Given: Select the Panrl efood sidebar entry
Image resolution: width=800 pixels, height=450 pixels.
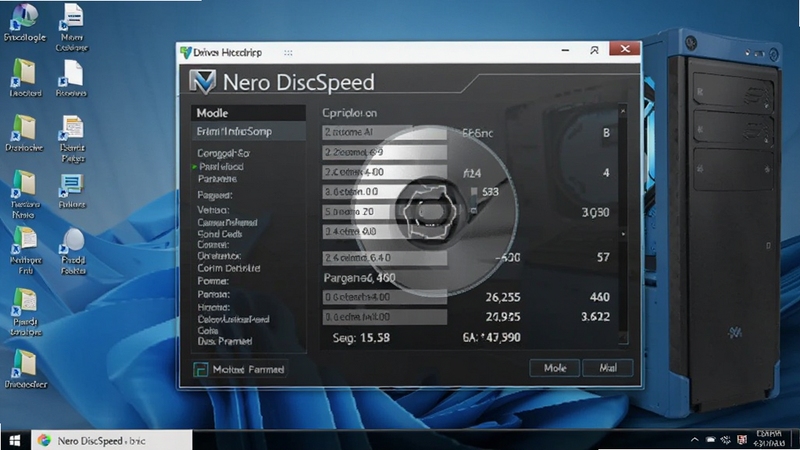Looking at the screenshot, I should tap(221, 166).
